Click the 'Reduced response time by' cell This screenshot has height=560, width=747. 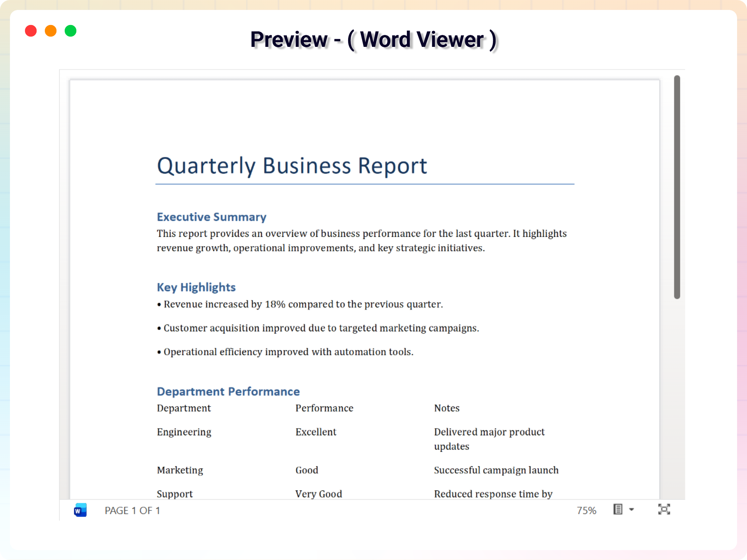coord(493,494)
